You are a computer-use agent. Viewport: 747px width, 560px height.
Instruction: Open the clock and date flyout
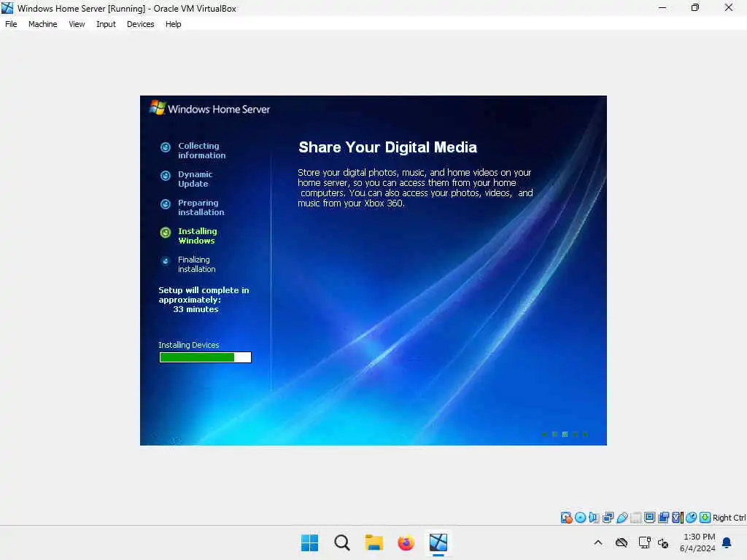click(x=698, y=542)
